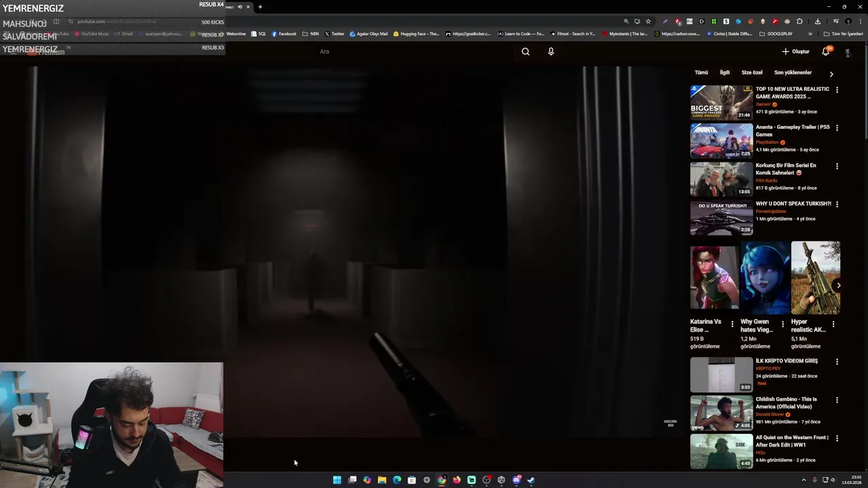Select the İlgili filter chip
This screenshot has width=868, height=488.
[x=725, y=73]
